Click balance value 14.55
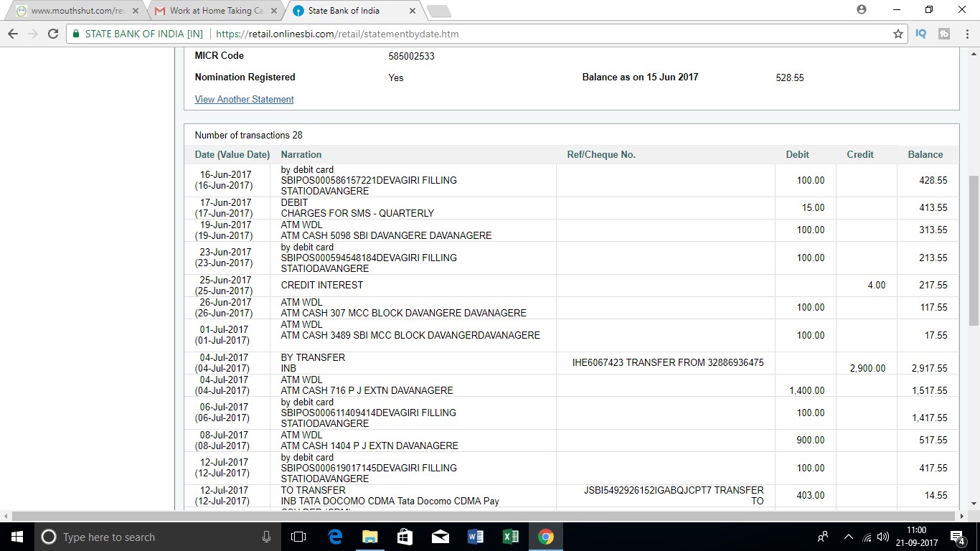The image size is (980, 551). (936, 495)
